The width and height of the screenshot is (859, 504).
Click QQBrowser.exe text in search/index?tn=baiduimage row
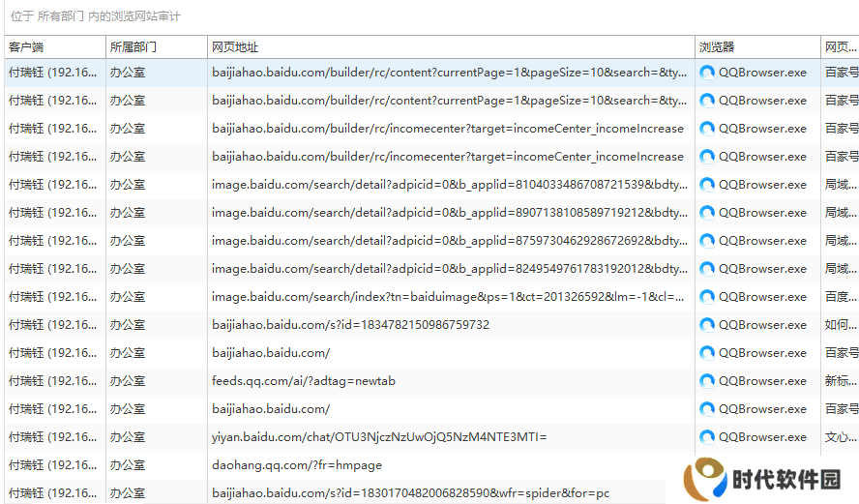[762, 297]
